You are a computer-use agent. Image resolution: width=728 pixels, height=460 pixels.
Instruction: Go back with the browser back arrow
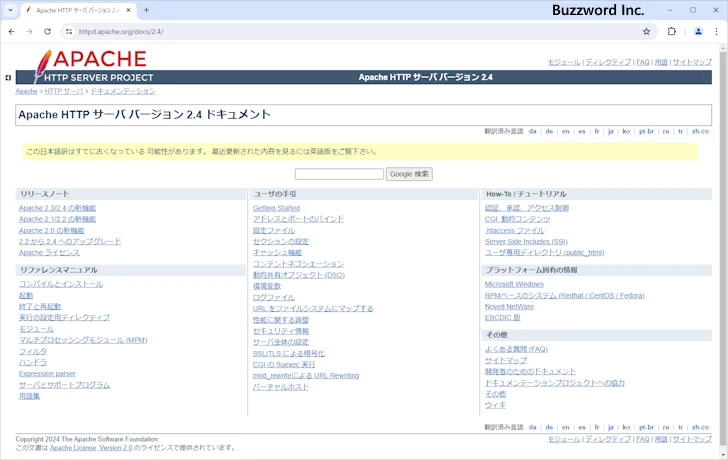coord(12,32)
